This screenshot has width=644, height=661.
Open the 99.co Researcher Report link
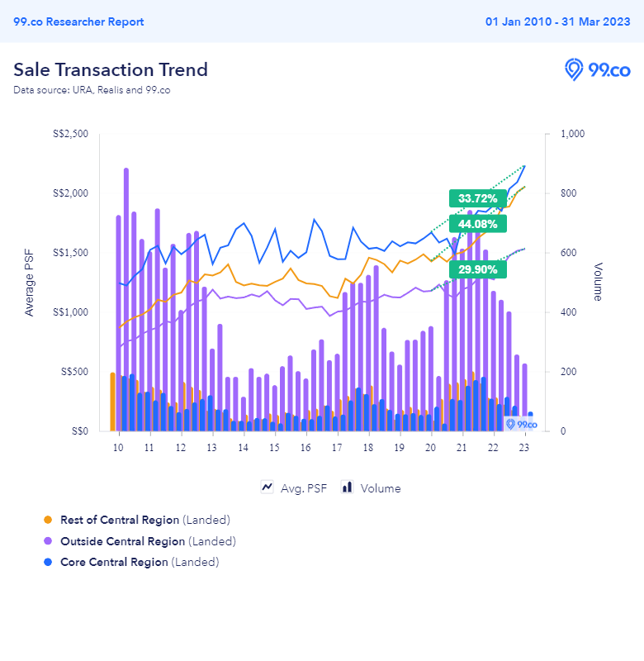pyautogui.click(x=78, y=22)
